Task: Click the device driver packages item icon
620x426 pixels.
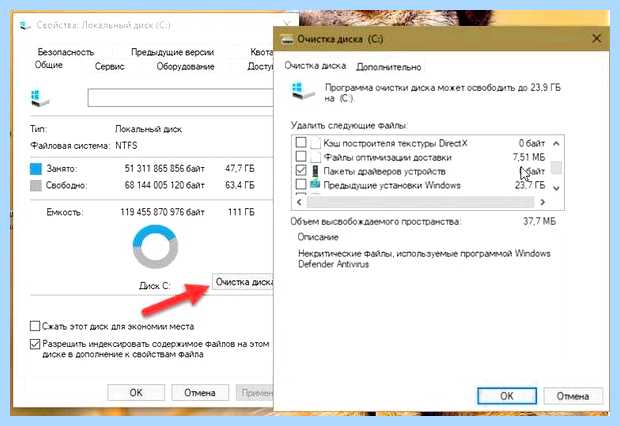Action: [315, 171]
